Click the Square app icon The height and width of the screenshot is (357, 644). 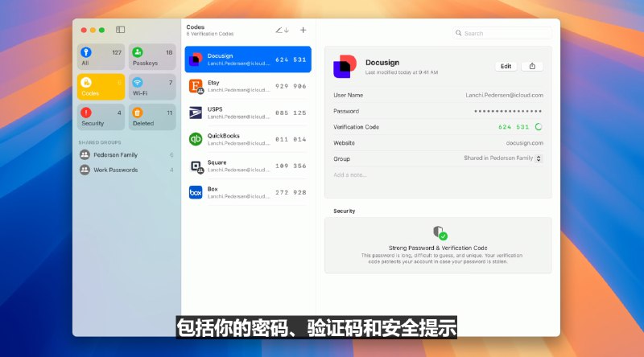tap(196, 166)
